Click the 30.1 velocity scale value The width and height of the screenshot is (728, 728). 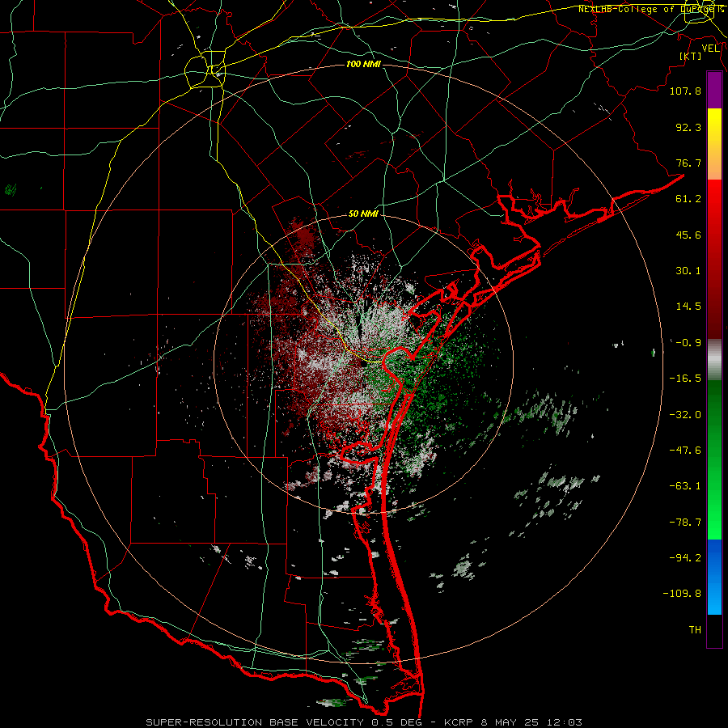tap(688, 271)
